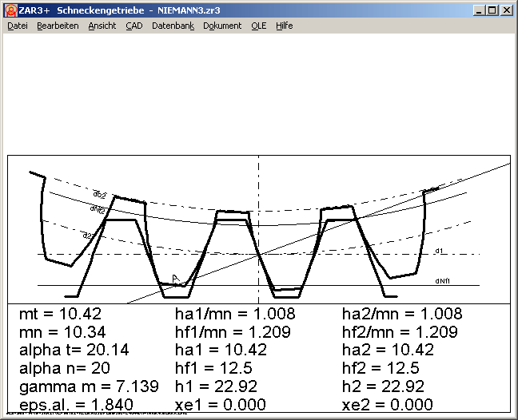Viewport: 518px width, 420px height.
Task: Maximize the ZAR3+ window
Action: [x=491, y=10]
